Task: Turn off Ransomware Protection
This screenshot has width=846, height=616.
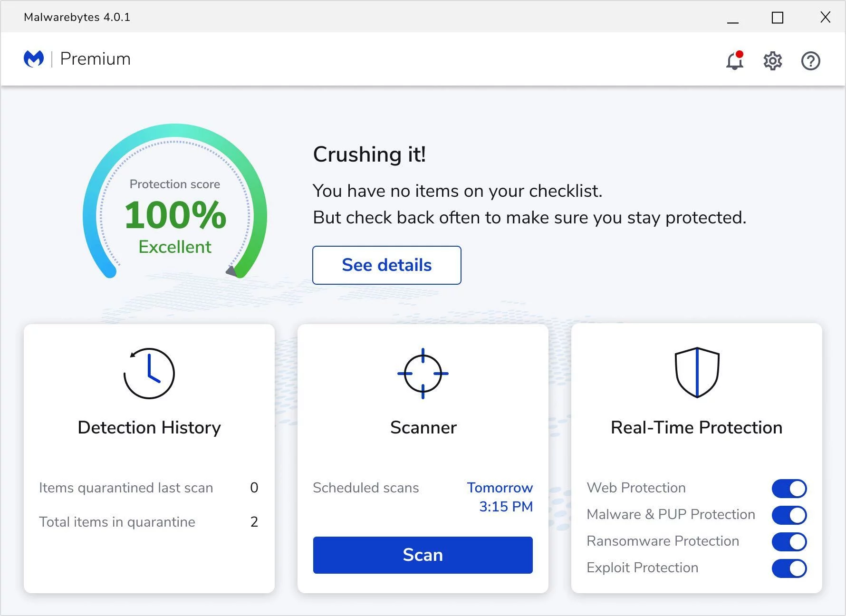Action: (789, 541)
